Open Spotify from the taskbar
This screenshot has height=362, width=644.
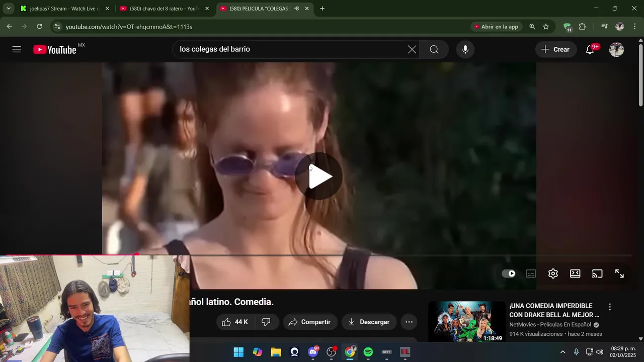pyautogui.click(x=368, y=352)
